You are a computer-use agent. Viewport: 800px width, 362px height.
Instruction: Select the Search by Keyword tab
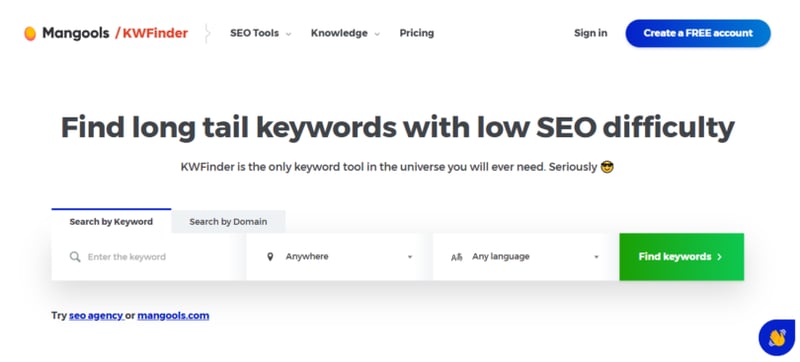click(x=111, y=221)
